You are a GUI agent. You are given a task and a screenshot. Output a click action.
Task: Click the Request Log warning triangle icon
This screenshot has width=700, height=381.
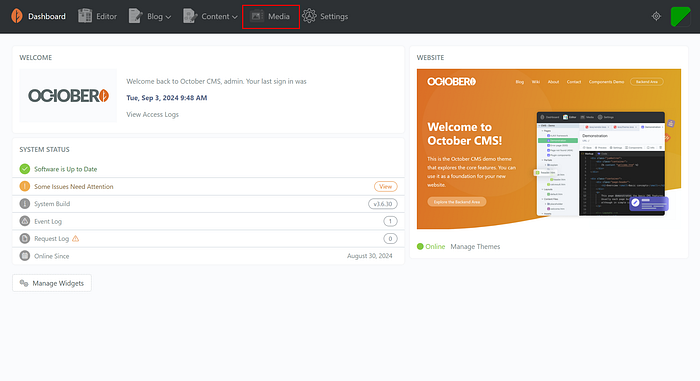coord(75,239)
